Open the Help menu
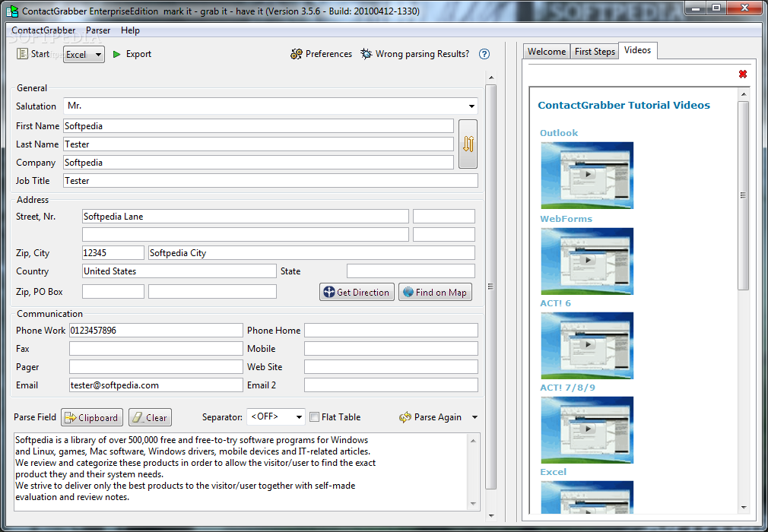 coord(130,30)
